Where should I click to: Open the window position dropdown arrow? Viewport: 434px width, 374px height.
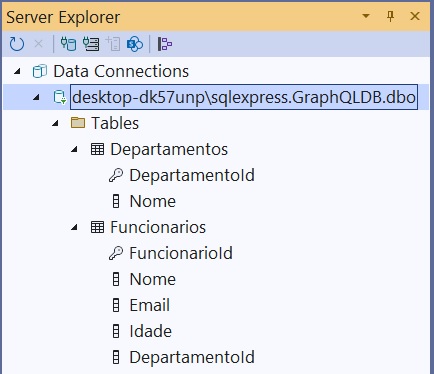(366, 16)
